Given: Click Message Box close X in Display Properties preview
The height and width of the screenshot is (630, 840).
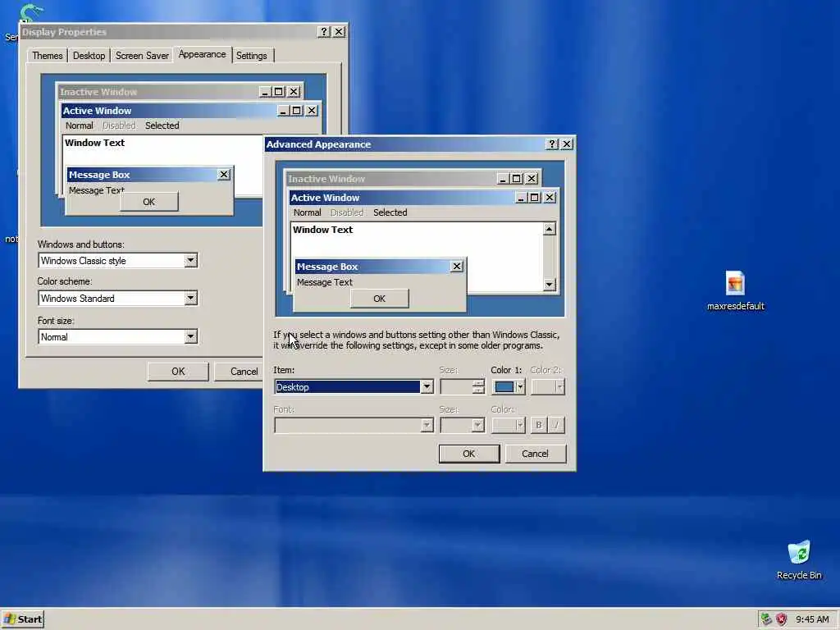Looking at the screenshot, I should (x=224, y=175).
